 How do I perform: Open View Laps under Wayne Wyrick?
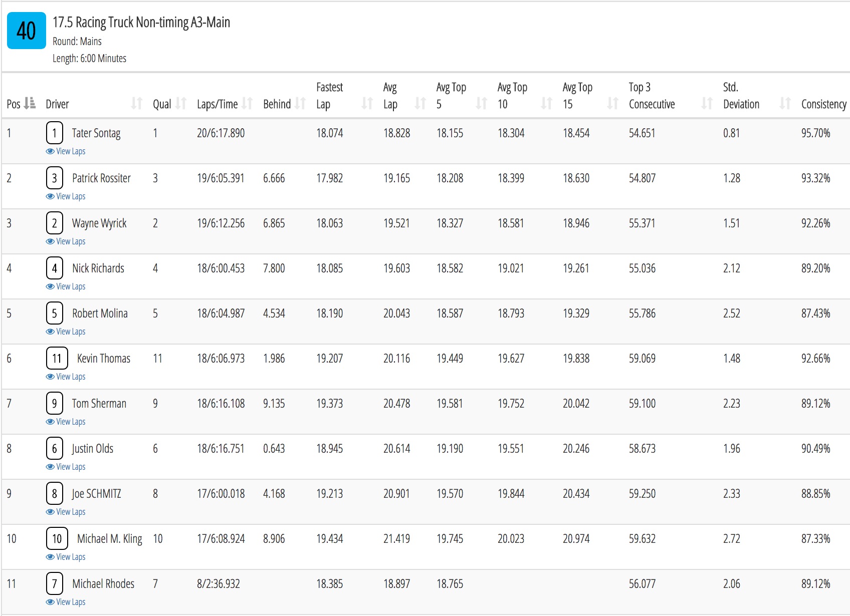(66, 241)
